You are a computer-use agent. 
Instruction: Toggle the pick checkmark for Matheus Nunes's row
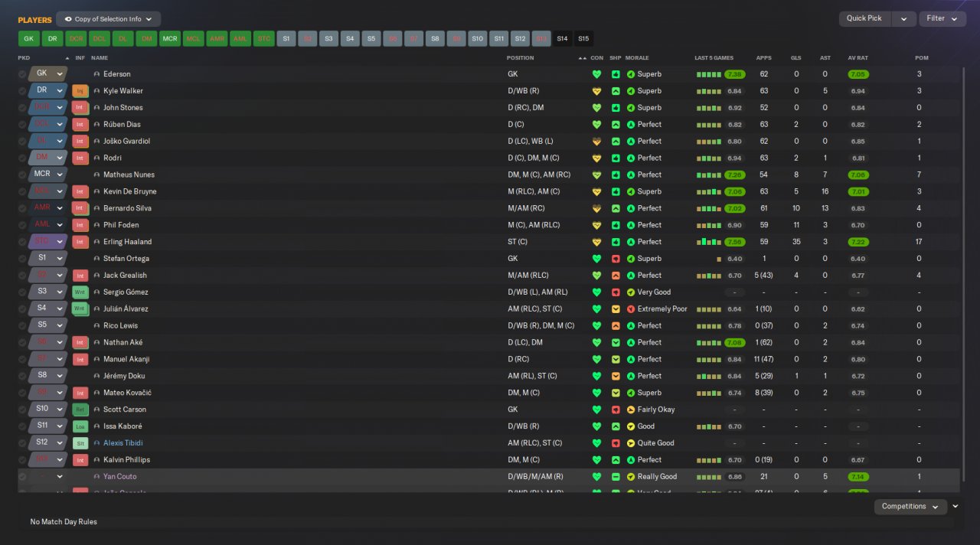tap(22, 175)
